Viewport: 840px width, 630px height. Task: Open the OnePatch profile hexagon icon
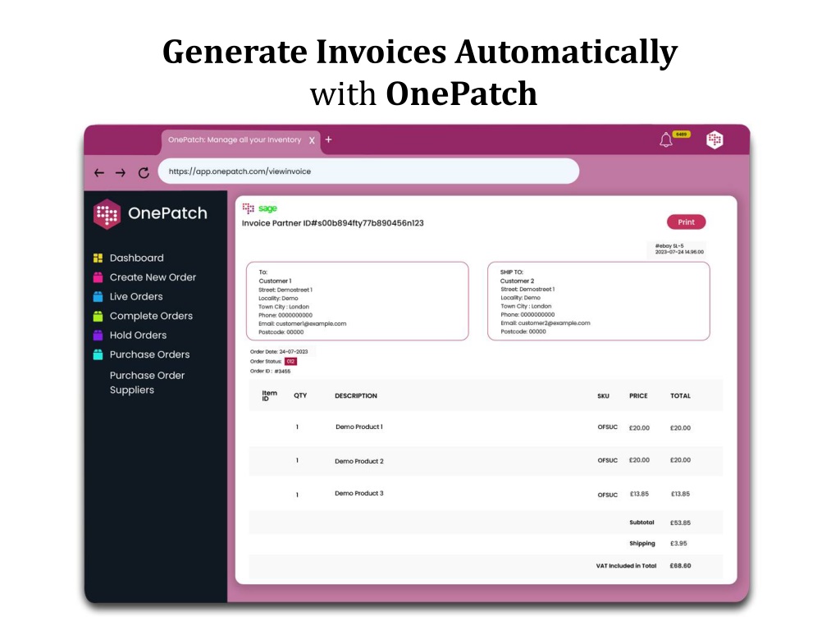click(714, 139)
